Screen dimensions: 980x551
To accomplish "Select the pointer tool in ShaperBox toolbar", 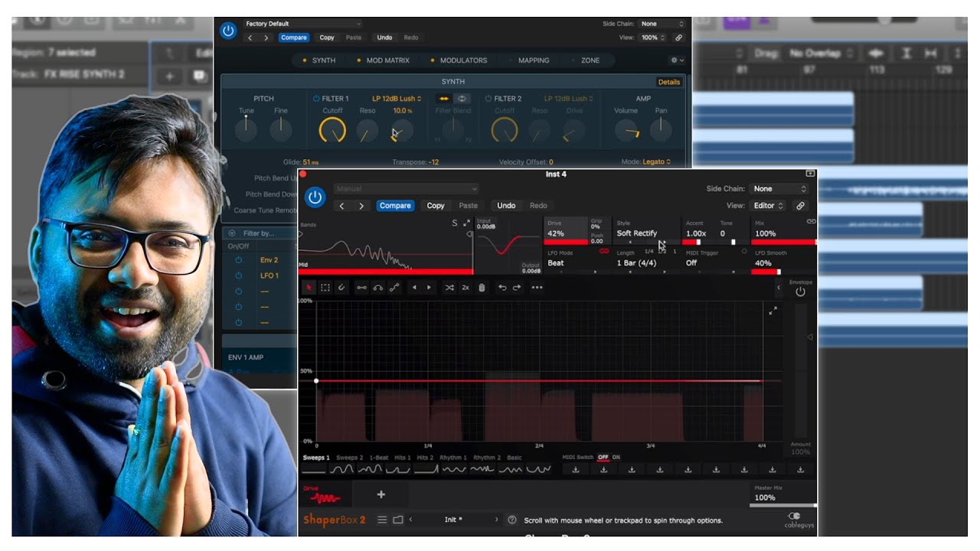I will 309,288.
